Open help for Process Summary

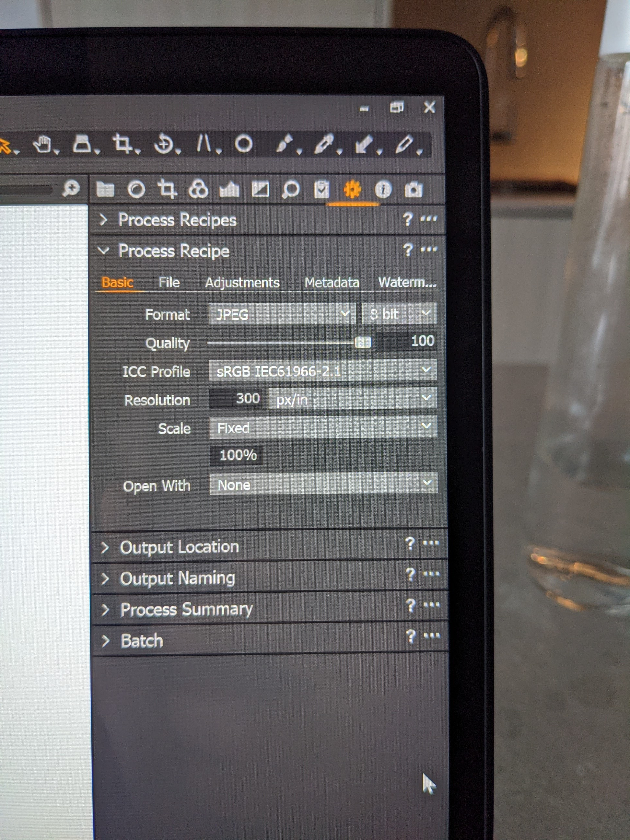pos(410,606)
